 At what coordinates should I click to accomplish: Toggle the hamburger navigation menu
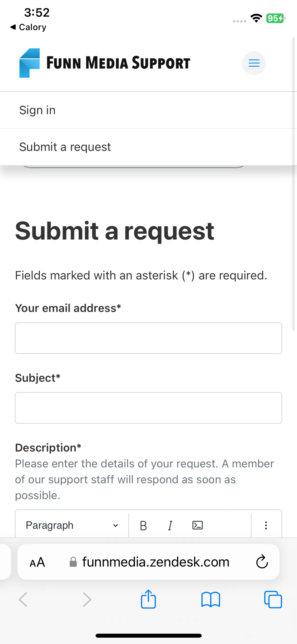[254, 63]
